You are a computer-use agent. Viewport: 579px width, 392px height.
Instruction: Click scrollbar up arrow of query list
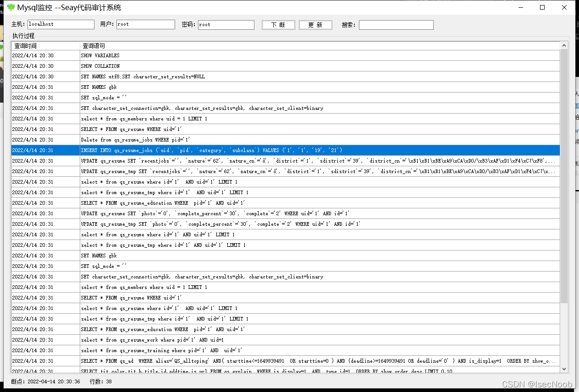(x=564, y=45)
